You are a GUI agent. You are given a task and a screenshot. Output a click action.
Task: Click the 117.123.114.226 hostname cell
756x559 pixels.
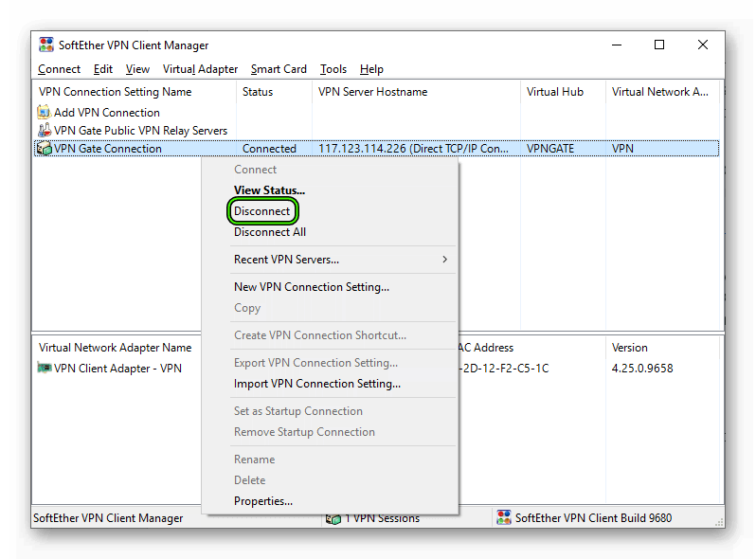(413, 149)
